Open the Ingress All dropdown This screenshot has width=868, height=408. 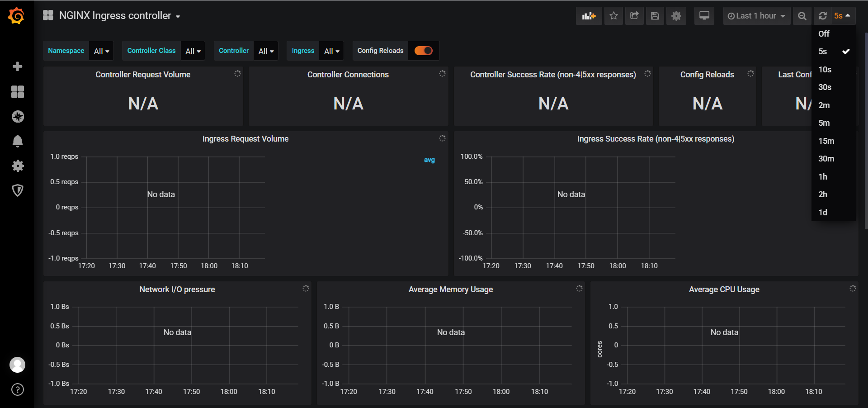coord(331,51)
